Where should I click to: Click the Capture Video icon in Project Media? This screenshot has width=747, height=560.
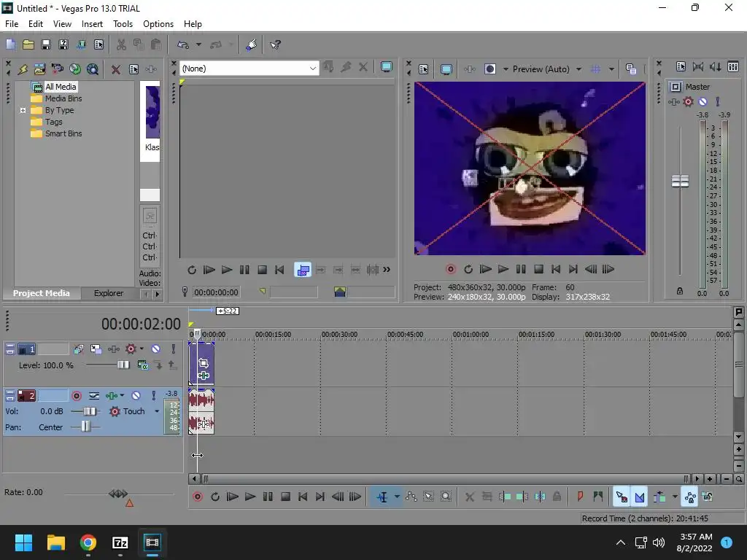tap(57, 69)
